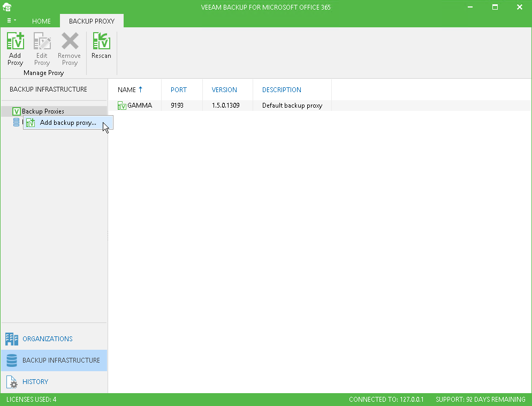Switch to the HOME tab
The width and height of the screenshot is (532, 406).
click(41, 21)
